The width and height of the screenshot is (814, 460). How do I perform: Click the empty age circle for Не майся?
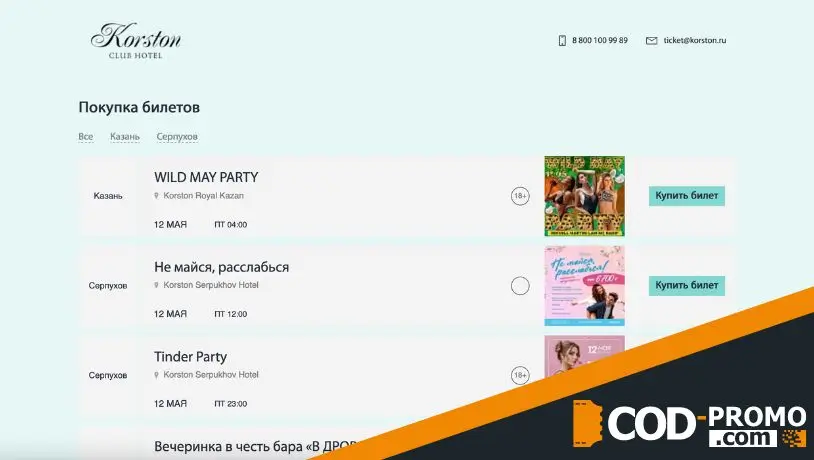(x=520, y=286)
